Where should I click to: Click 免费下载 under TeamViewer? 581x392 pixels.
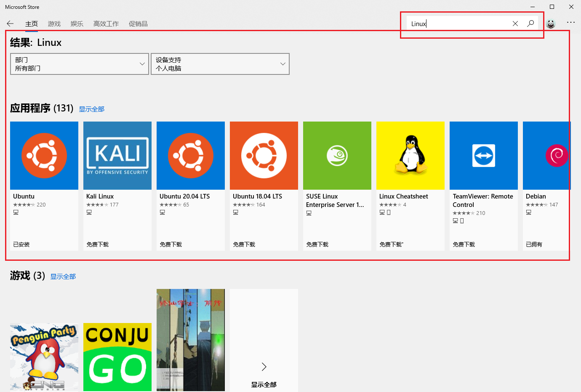(464, 244)
